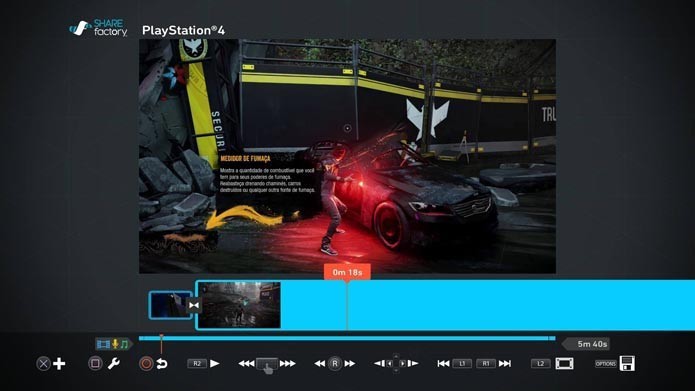
Task: Skip to previous clip icon
Action: (x=443, y=364)
